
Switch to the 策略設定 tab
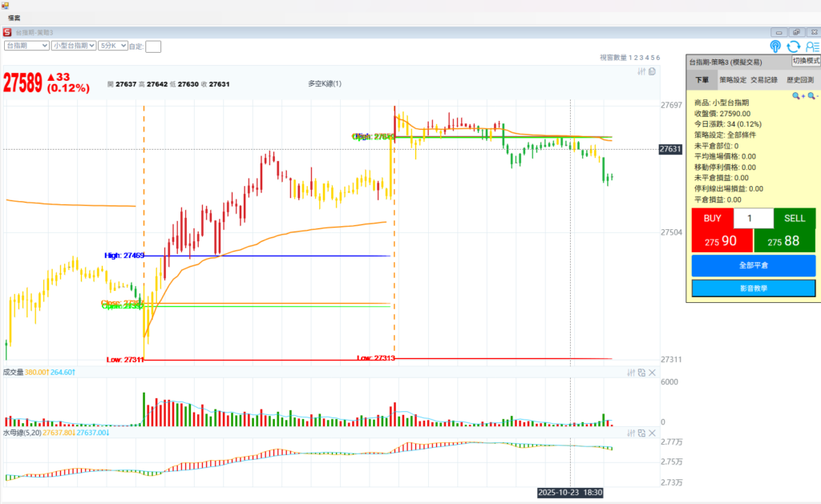click(732, 80)
